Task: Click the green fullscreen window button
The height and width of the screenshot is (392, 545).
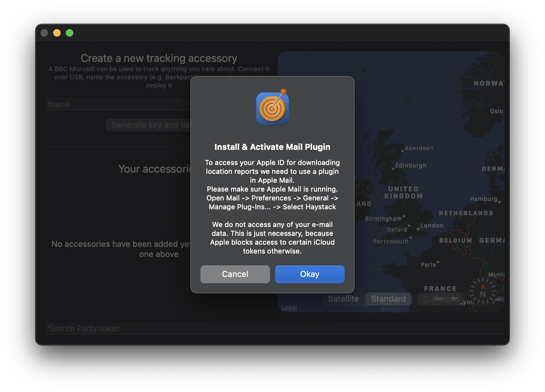Action: click(70, 33)
